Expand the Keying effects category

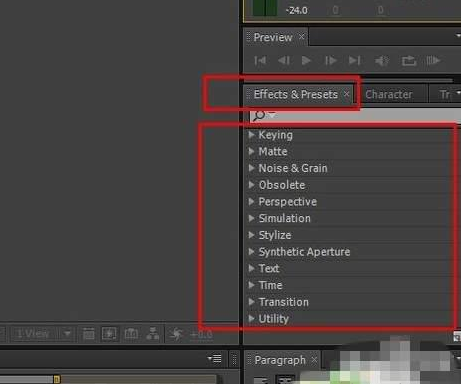pyautogui.click(x=252, y=135)
